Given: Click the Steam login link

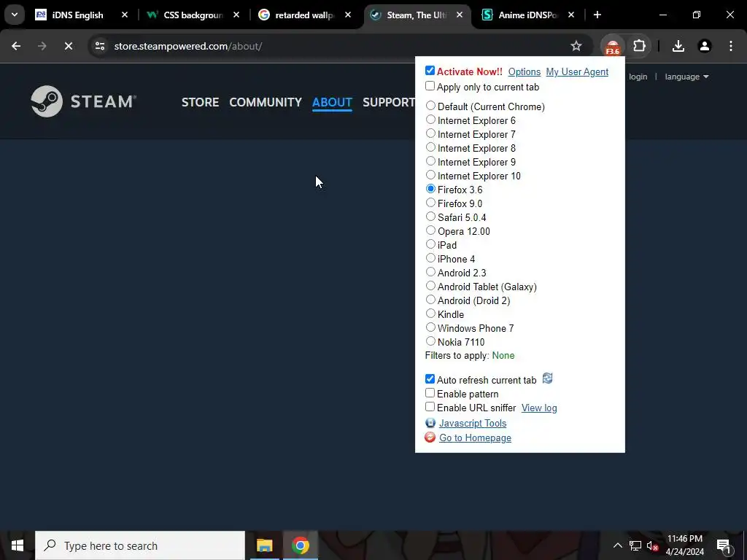Looking at the screenshot, I should (x=638, y=77).
